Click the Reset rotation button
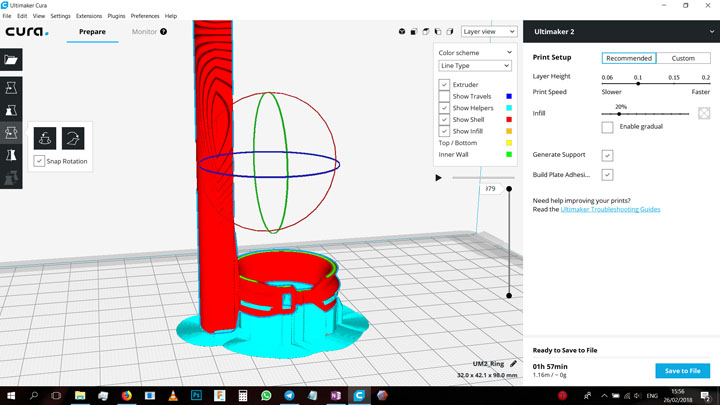720x405 pixels. coord(45,138)
